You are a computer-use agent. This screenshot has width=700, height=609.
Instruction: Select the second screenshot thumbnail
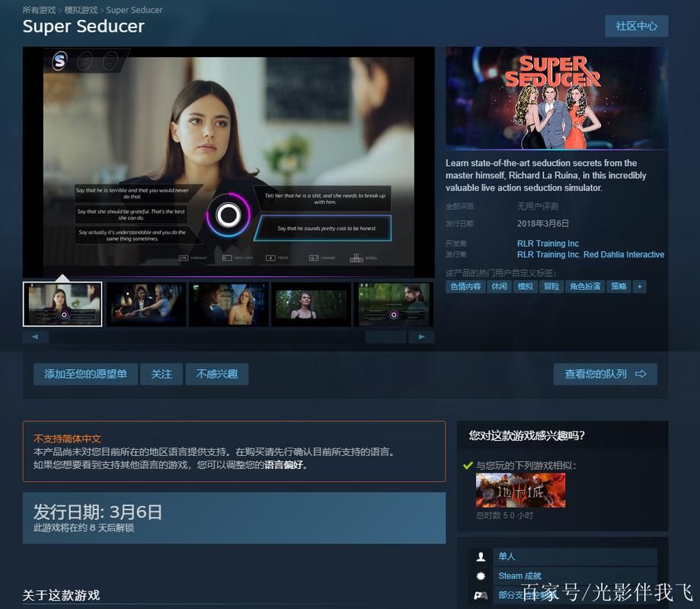pos(146,304)
